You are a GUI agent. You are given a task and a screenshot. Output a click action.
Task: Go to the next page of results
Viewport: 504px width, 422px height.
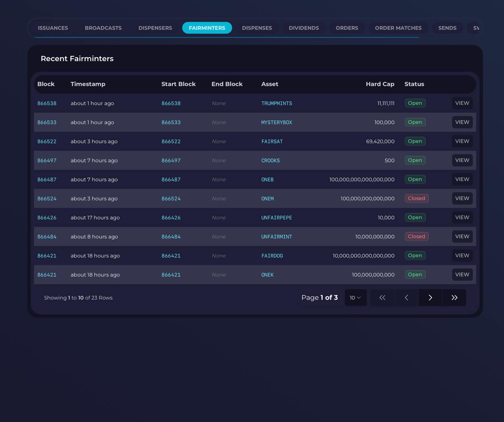(x=430, y=298)
